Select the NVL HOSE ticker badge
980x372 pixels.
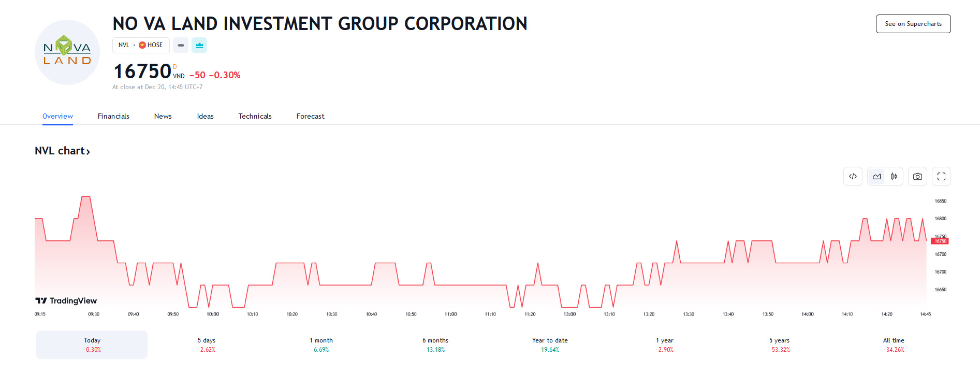pyautogui.click(x=141, y=45)
